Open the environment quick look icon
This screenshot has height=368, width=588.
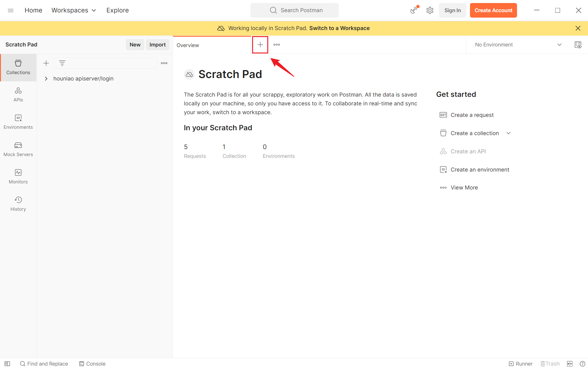pos(578,45)
